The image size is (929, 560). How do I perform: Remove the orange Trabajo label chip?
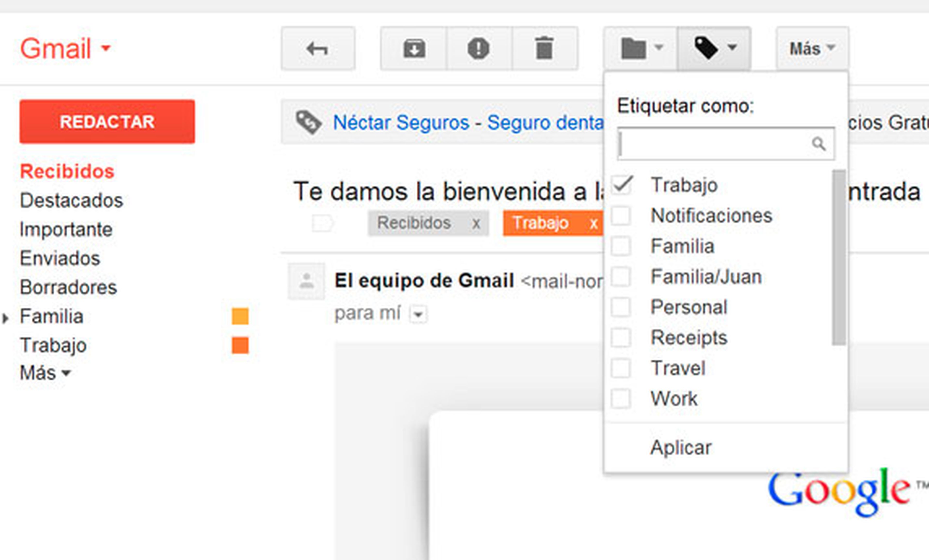(594, 223)
